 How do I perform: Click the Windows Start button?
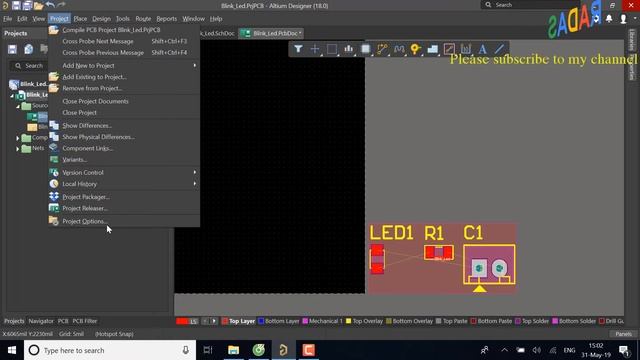(12, 350)
